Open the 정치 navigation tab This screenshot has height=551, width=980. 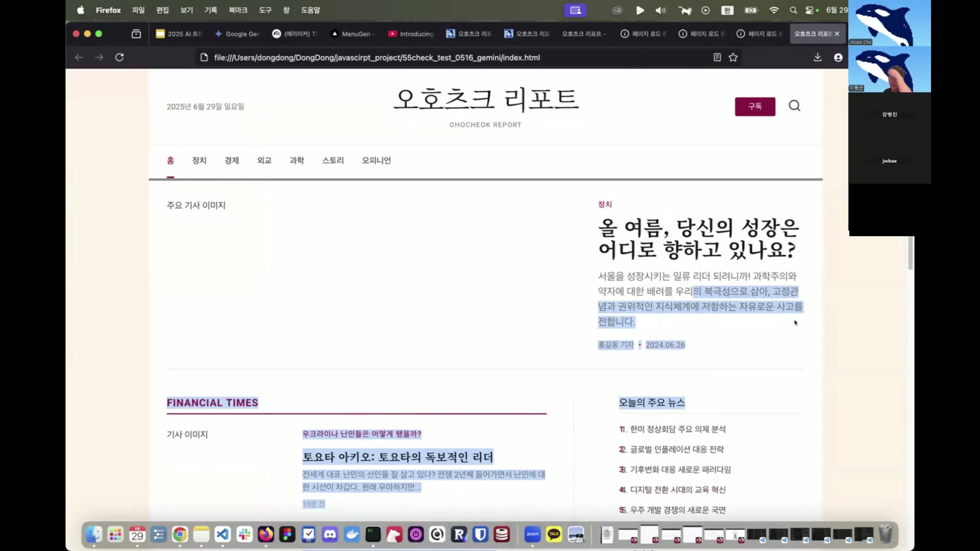[x=199, y=161]
